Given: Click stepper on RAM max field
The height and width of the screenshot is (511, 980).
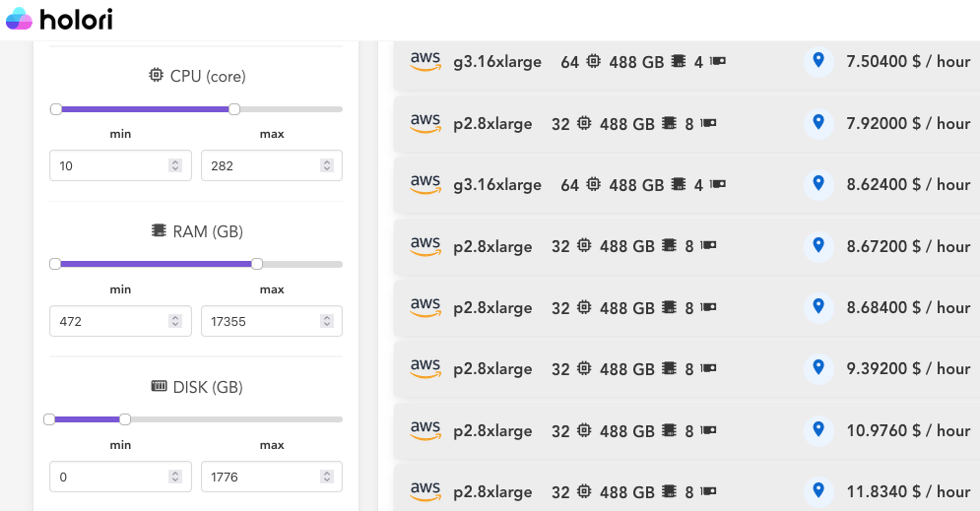Looking at the screenshot, I should (326, 321).
